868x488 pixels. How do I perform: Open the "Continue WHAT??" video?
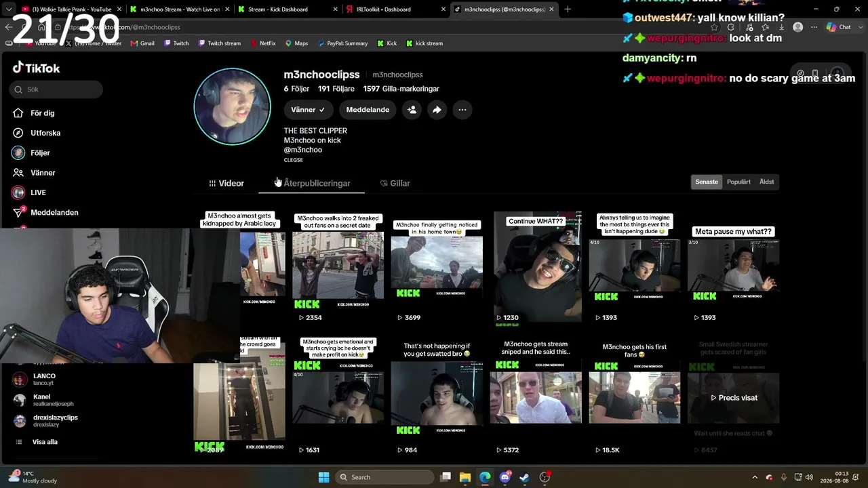pos(537,267)
